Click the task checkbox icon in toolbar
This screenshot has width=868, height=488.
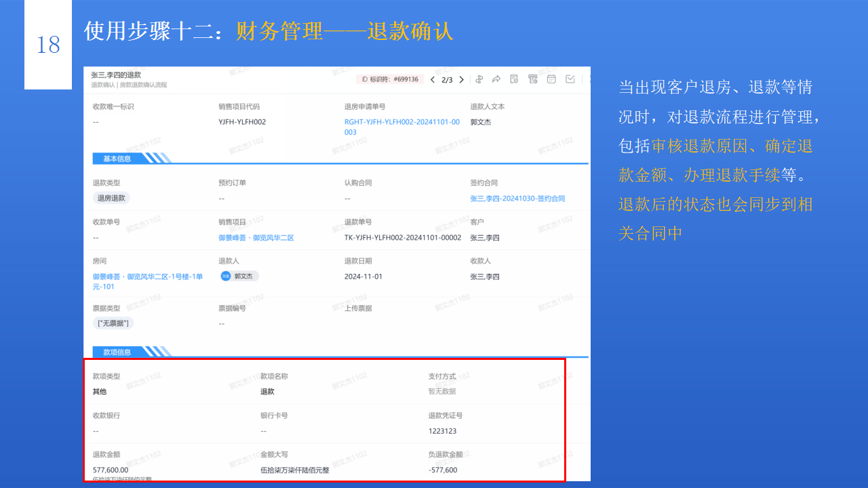[x=570, y=79]
